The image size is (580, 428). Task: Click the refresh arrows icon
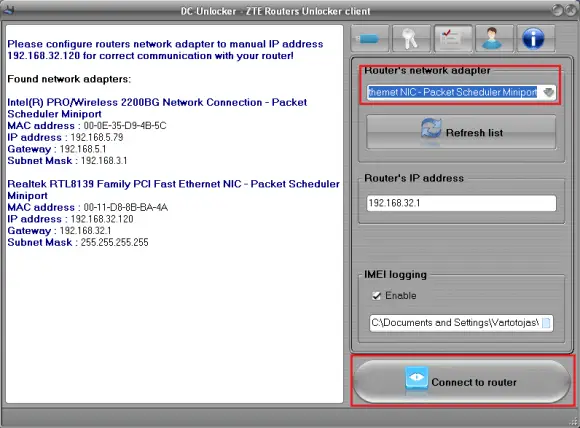(431, 129)
